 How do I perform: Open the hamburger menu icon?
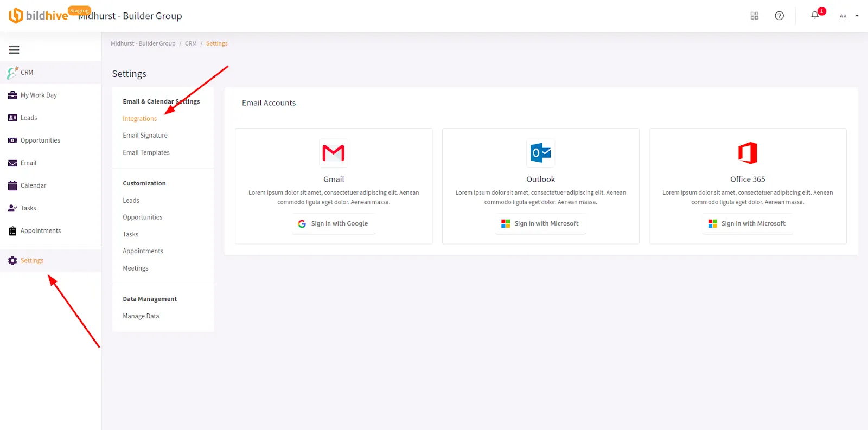[x=14, y=50]
